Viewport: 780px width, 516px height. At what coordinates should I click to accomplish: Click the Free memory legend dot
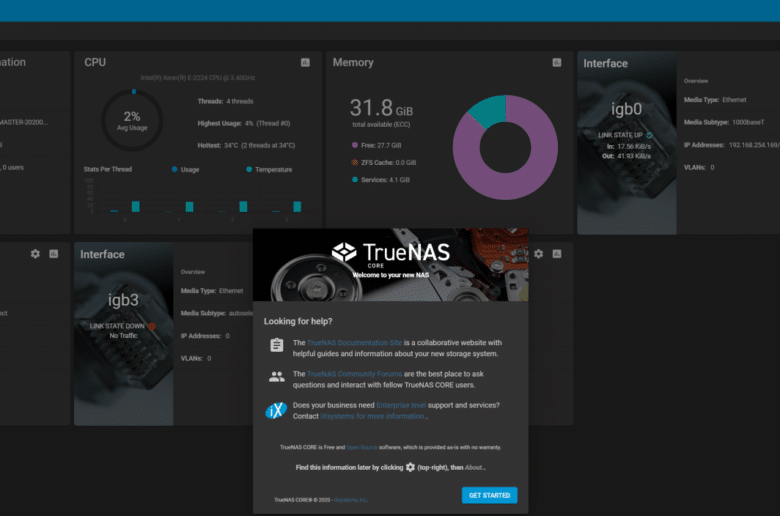click(355, 145)
